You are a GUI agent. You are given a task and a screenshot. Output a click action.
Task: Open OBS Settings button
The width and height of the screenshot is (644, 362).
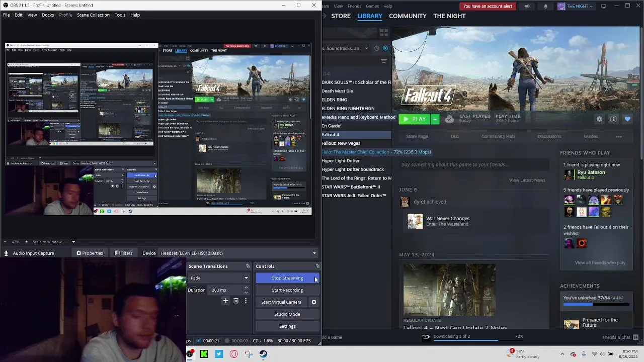[287, 326]
